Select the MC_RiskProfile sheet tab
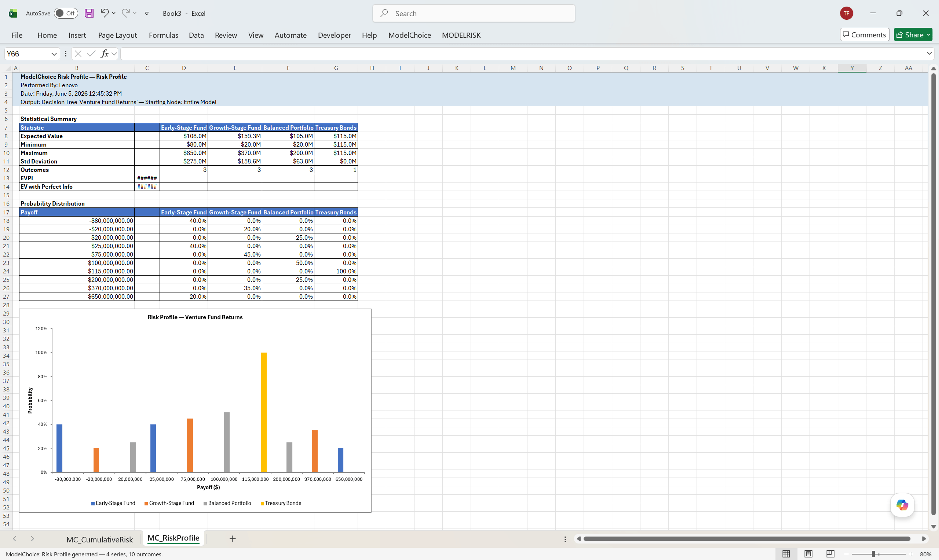Image resolution: width=939 pixels, height=560 pixels. 173,538
